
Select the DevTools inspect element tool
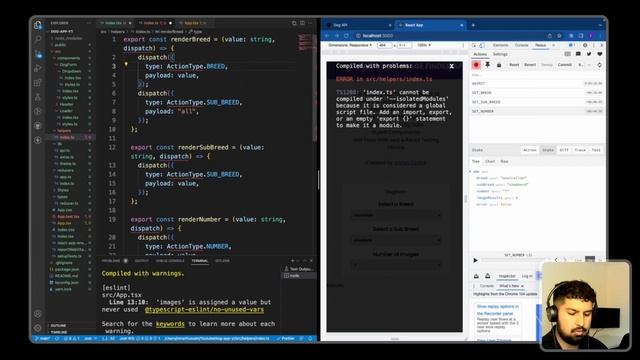tap(474, 45)
